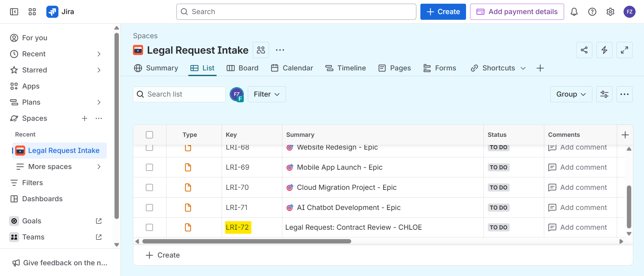Click the blue Create button
The image size is (644, 276).
coord(443,12)
